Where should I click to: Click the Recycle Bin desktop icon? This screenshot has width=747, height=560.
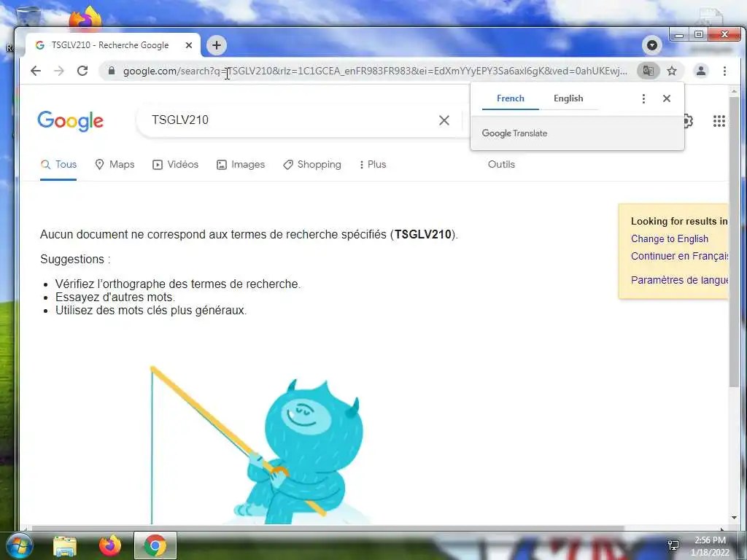(x=28, y=17)
